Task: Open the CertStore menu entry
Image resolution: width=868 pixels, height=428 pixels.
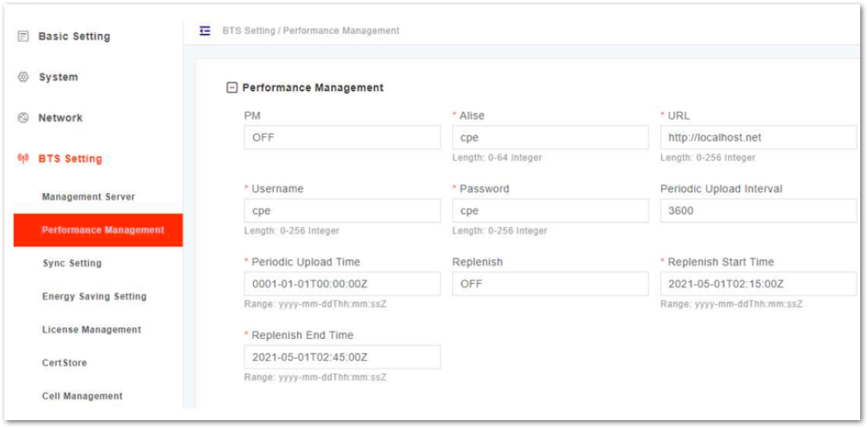Action: (x=65, y=362)
